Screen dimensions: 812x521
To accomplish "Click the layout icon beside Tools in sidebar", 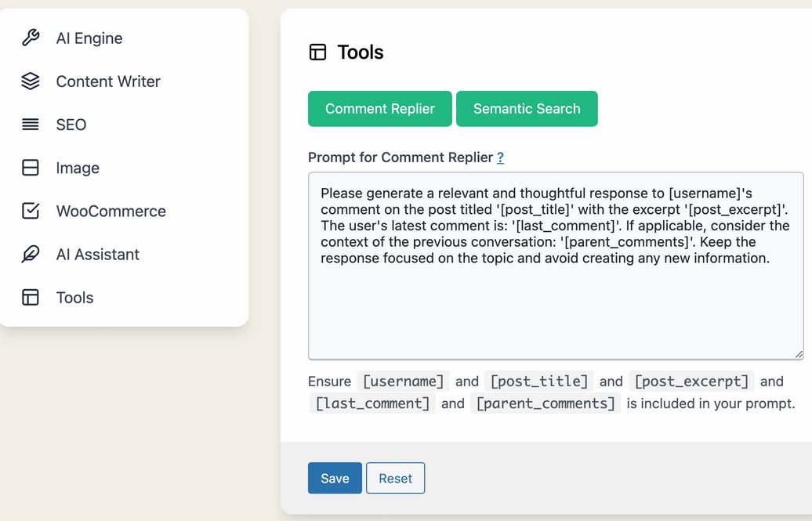I will 31,298.
